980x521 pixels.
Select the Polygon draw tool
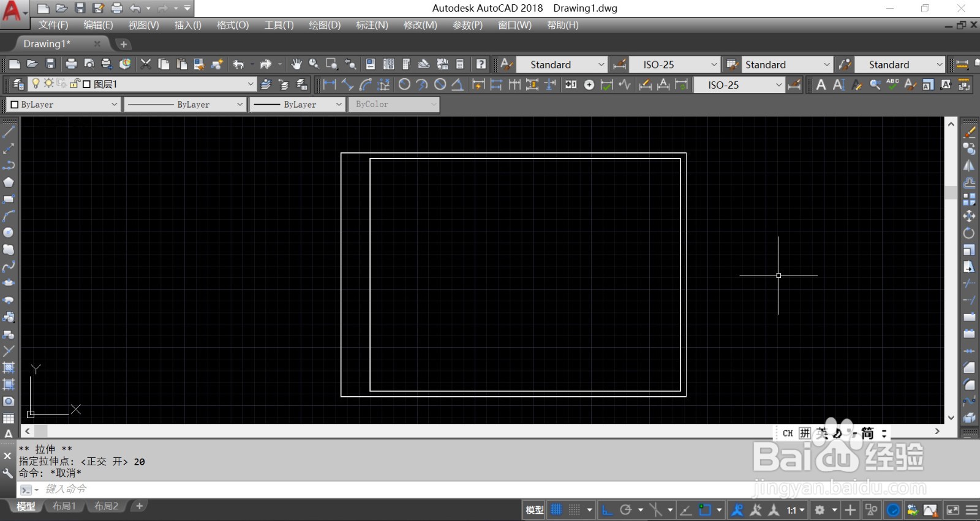9,182
